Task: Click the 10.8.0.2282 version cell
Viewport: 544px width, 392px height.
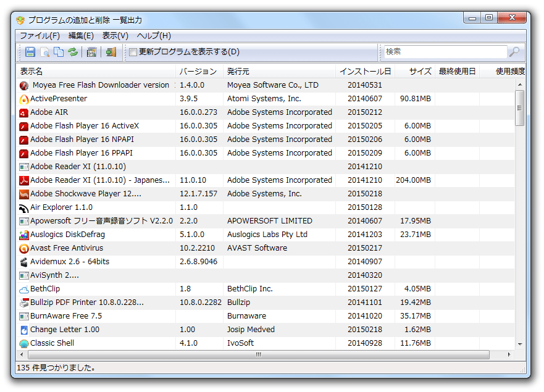Action: (x=201, y=302)
